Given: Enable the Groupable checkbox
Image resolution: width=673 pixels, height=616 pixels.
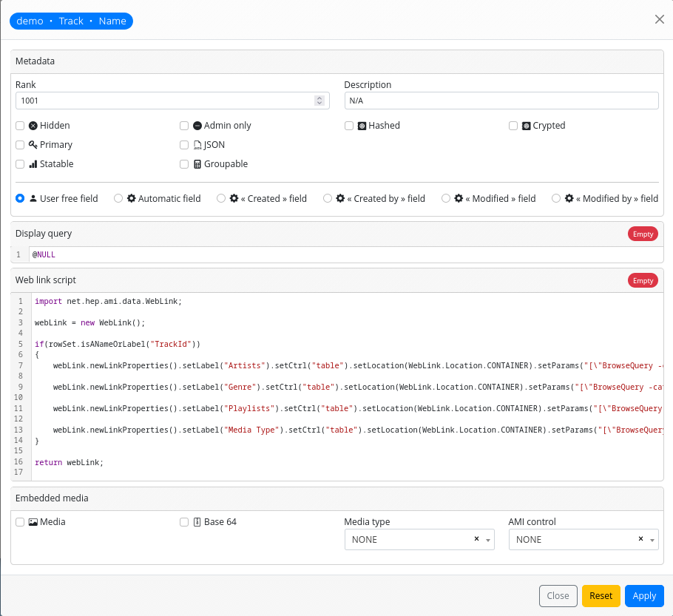Looking at the screenshot, I should [x=183, y=164].
